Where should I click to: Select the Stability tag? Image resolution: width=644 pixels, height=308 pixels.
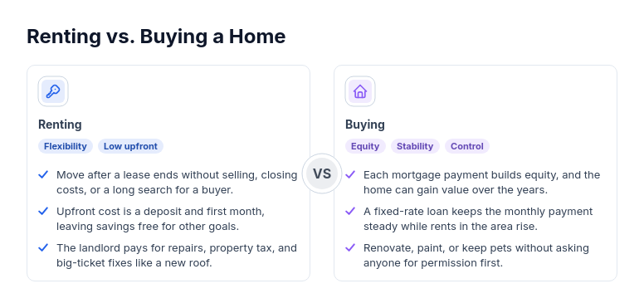(x=415, y=146)
